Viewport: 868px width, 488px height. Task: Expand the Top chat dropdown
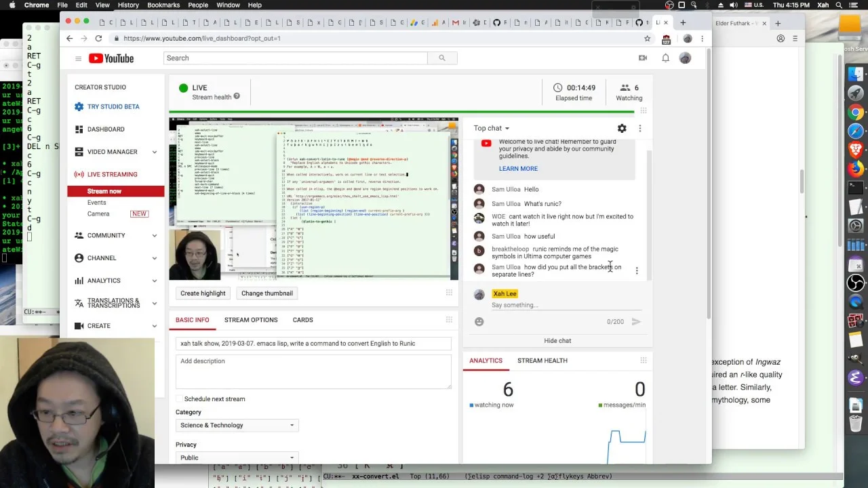point(492,128)
